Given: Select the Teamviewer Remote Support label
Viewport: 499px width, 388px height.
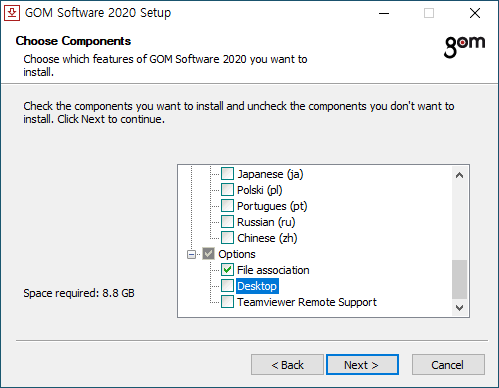Looking at the screenshot, I should coord(307,302).
